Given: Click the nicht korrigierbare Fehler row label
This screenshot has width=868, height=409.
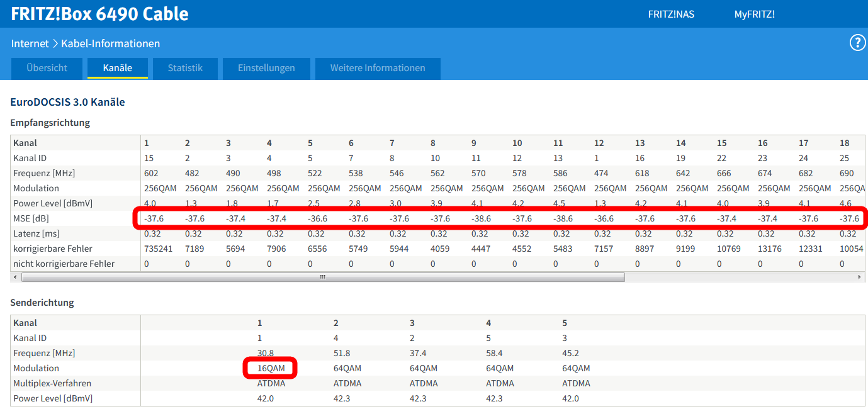Looking at the screenshot, I should pyautogui.click(x=64, y=264).
